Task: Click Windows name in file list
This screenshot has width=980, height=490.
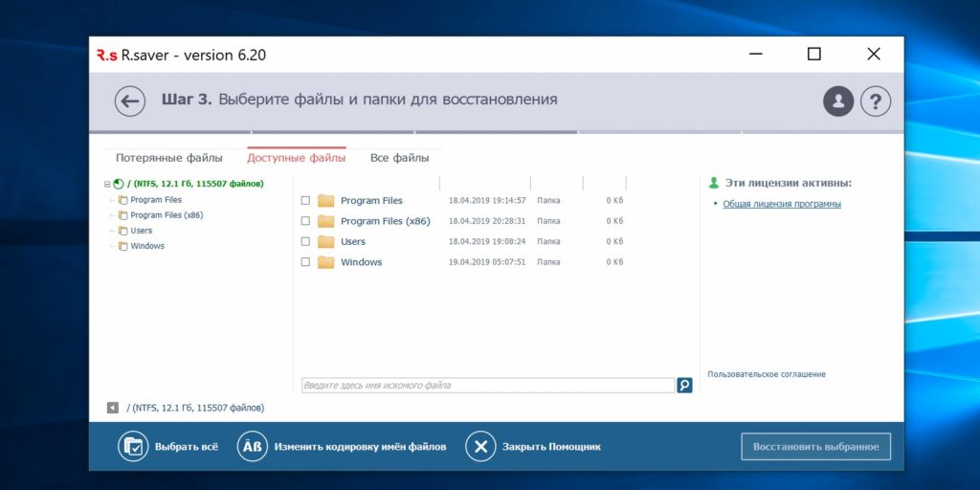Action: 361,262
